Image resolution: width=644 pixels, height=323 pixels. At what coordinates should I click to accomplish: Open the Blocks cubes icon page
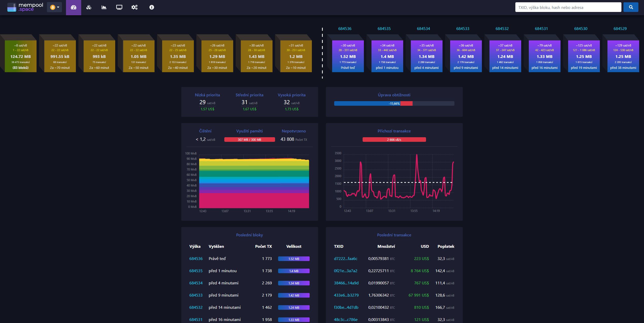(x=89, y=7)
